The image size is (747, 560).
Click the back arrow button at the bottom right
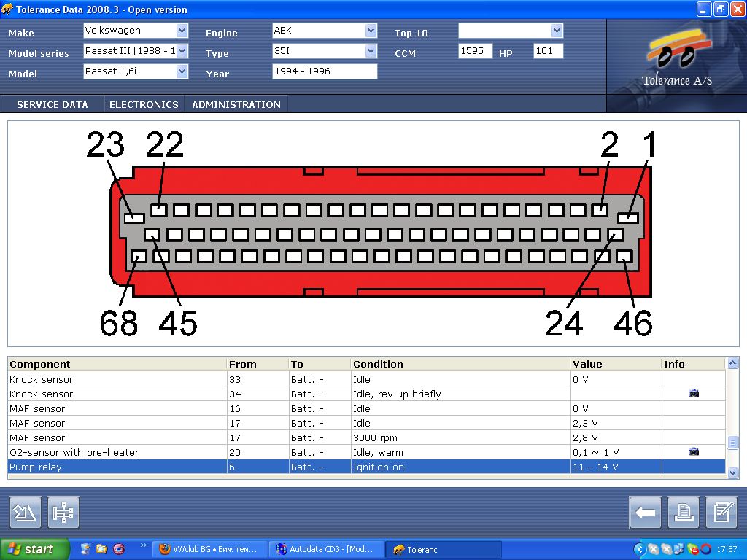[x=645, y=513]
